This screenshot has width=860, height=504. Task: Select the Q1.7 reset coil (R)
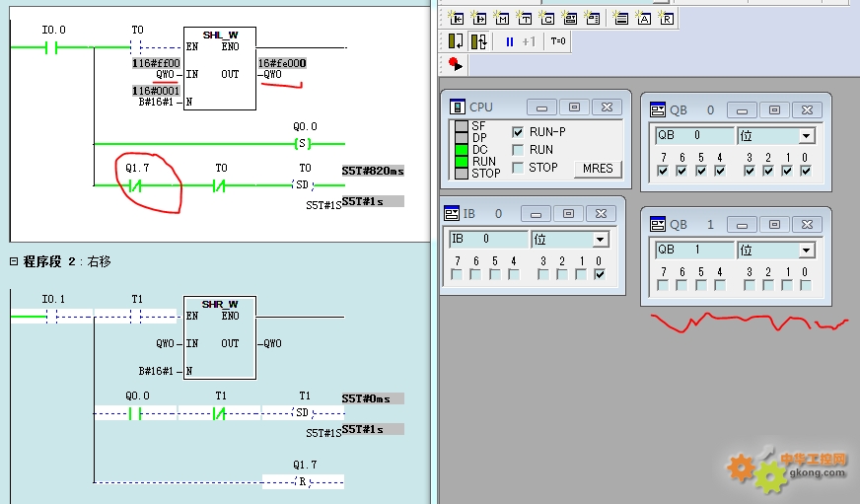302,482
